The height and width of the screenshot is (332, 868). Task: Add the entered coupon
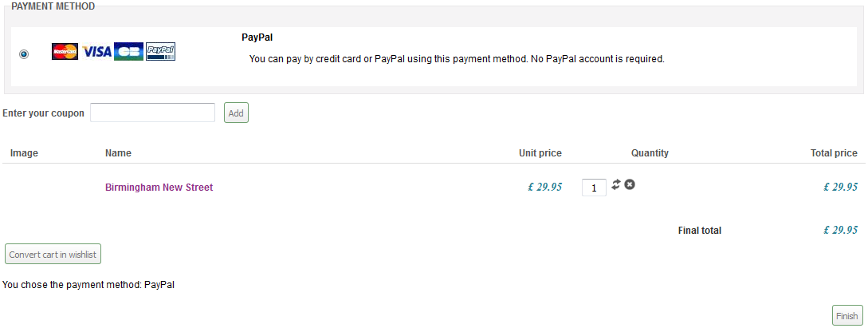point(237,113)
